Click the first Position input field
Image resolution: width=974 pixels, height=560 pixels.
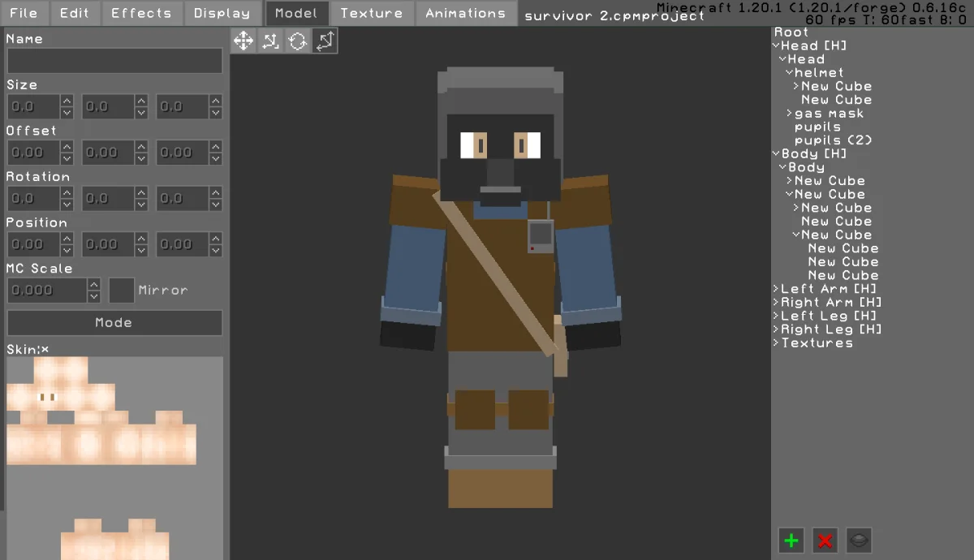click(x=33, y=244)
